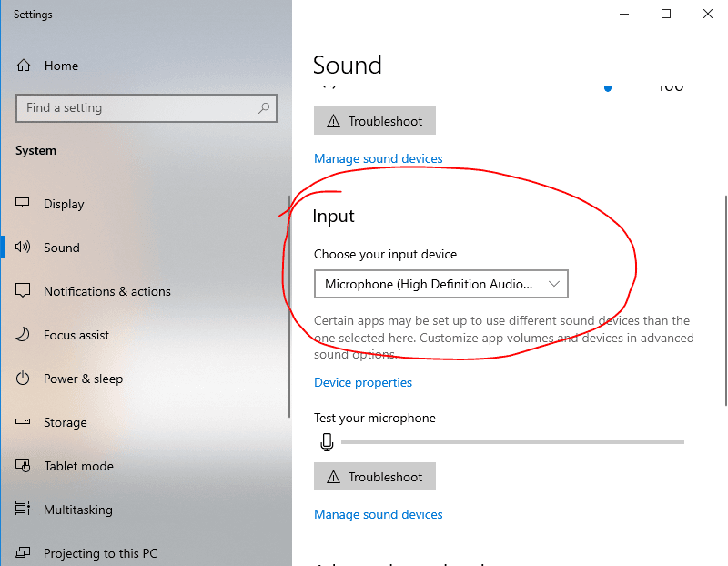Maximize the Settings window
Viewport: 728px width, 566px height.
tap(666, 14)
